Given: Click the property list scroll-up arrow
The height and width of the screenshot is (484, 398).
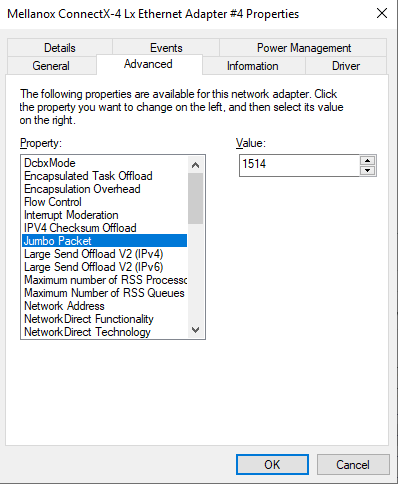Looking at the screenshot, I should coord(196,165).
